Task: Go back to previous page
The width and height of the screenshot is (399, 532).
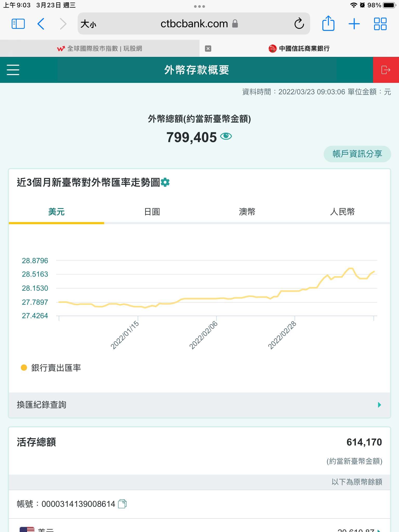Action: tap(41, 24)
